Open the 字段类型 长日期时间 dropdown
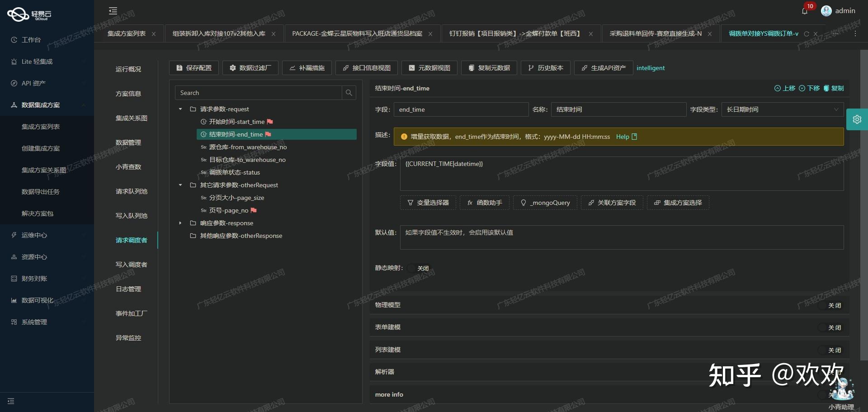Image resolution: width=868 pixels, height=412 pixels. click(x=782, y=109)
